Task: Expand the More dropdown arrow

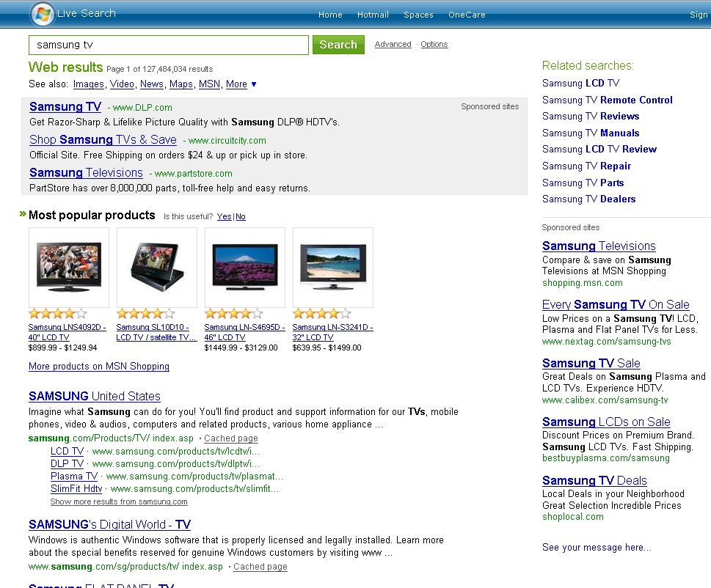Action: pyautogui.click(x=254, y=84)
